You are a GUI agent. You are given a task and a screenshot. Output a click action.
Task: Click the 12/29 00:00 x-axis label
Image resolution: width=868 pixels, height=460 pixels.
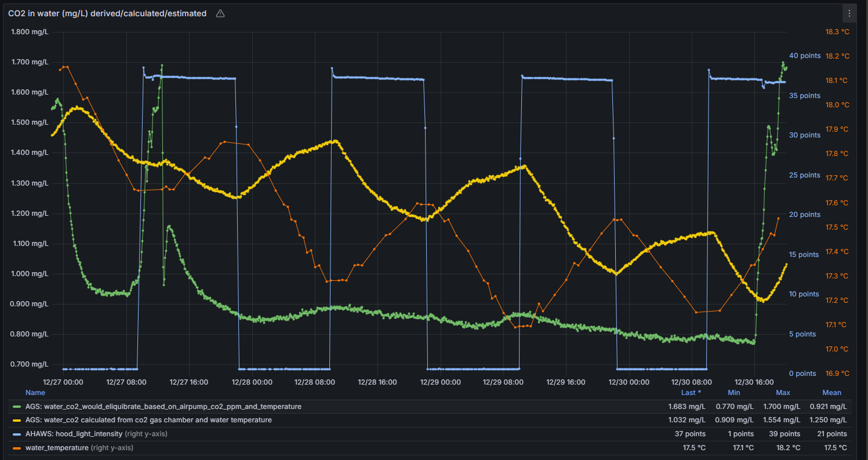pyautogui.click(x=440, y=382)
